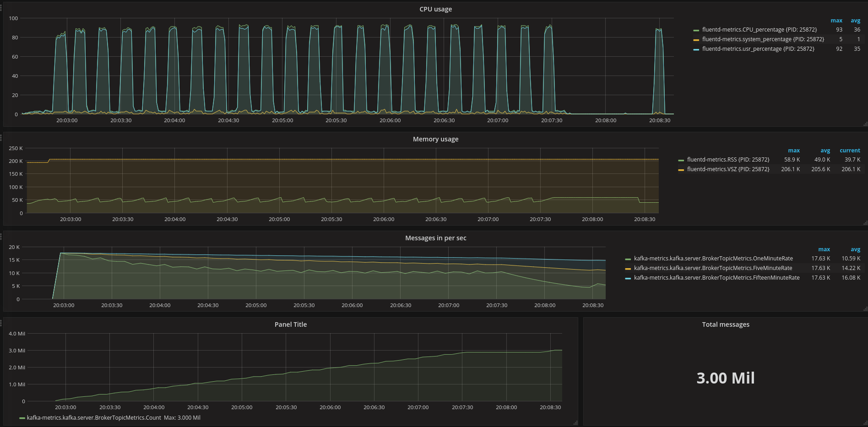Click 20:05:00 label on Memory usage axis
The image size is (868, 427).
tap(279, 219)
